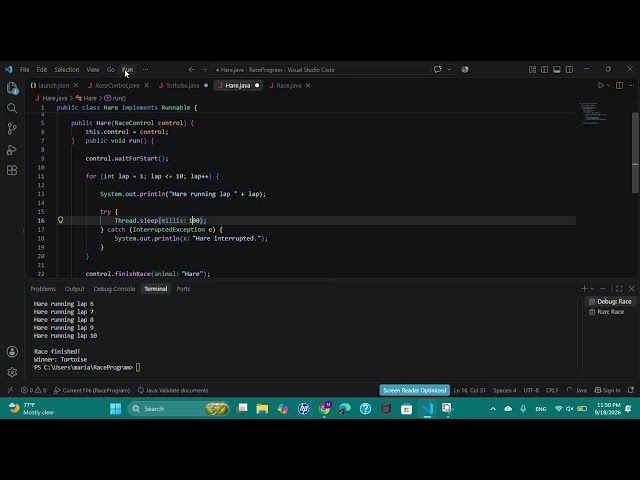Select the Debug: Race terminal
The image size is (640, 480).
610,302
